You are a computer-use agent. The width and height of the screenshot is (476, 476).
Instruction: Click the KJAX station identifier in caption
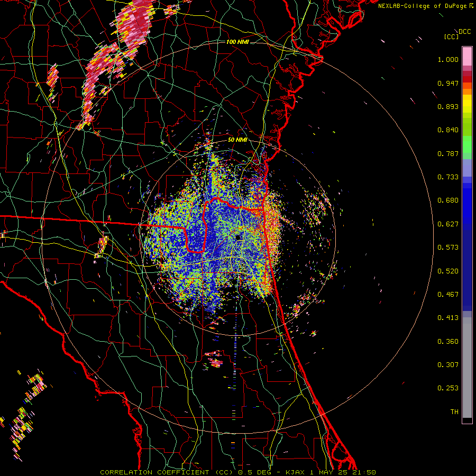(296, 472)
